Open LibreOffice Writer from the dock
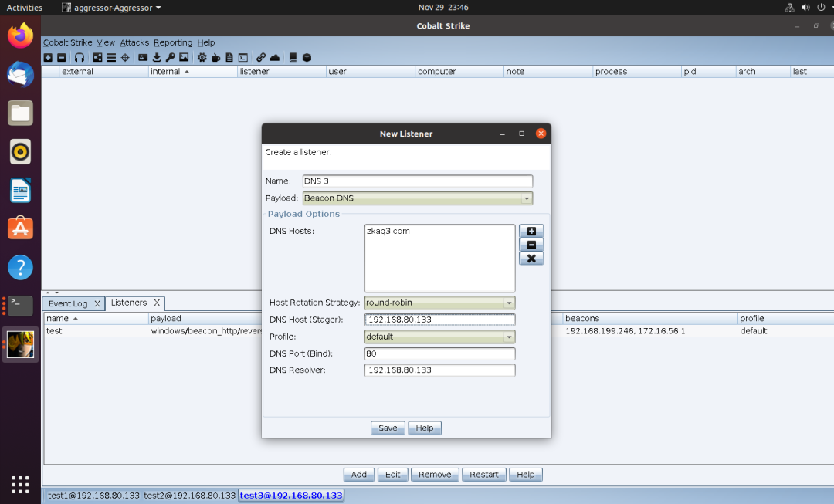Screen dimensions: 834x504 pos(20,191)
